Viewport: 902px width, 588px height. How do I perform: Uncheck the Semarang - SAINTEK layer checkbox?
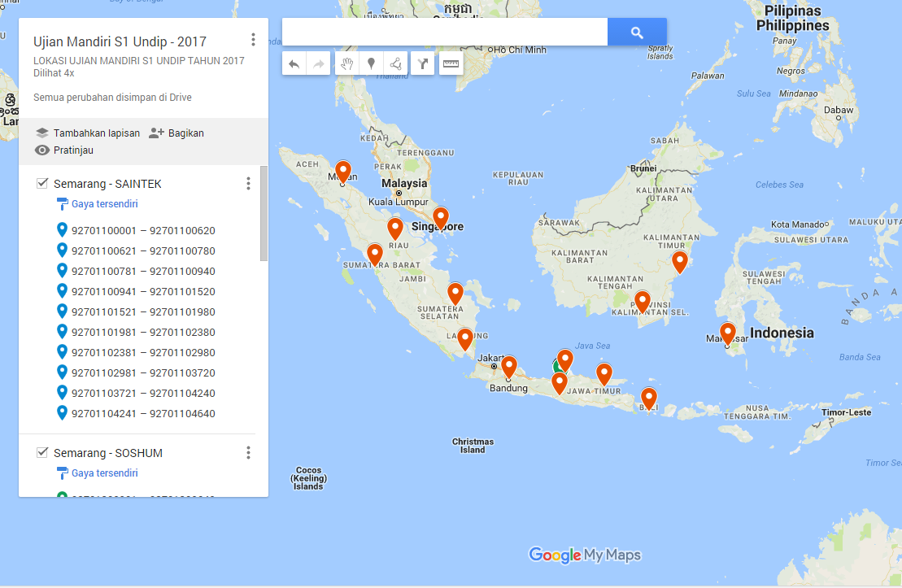point(42,184)
